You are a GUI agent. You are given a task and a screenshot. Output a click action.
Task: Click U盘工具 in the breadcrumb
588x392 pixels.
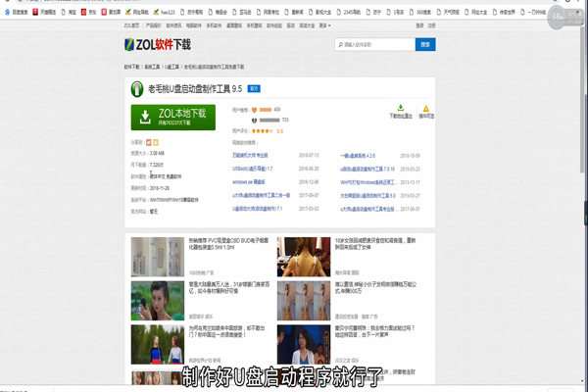click(x=172, y=67)
